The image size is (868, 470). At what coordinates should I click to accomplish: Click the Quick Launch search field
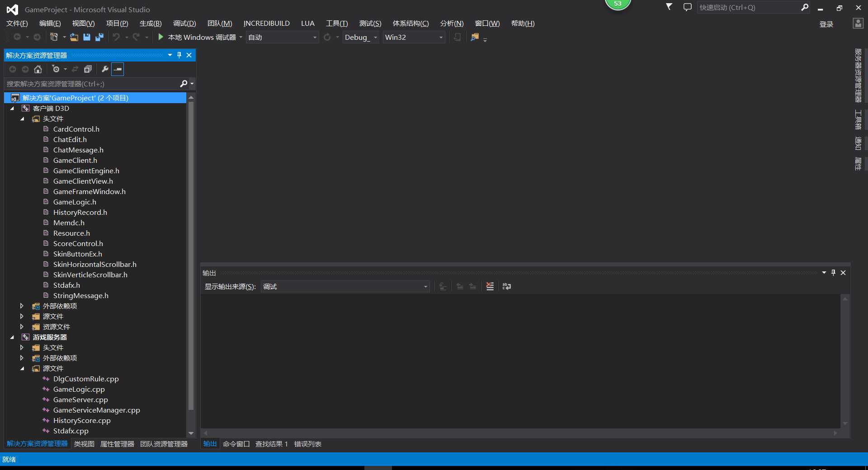[748, 7]
